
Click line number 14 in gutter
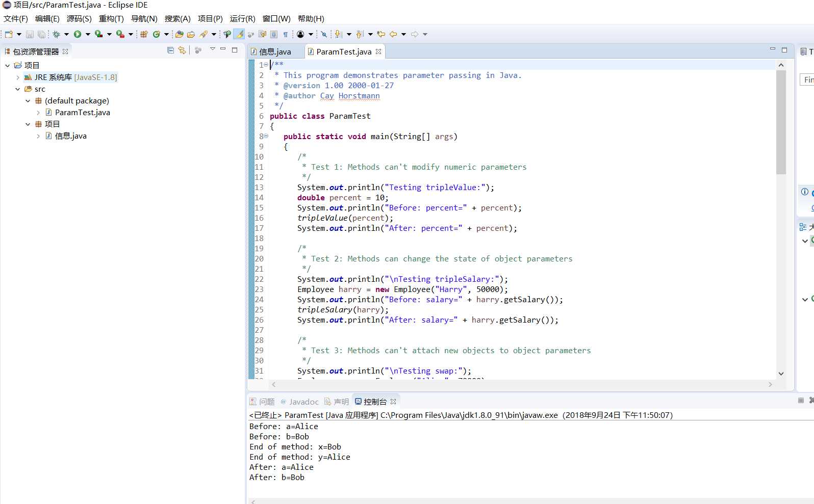point(259,198)
